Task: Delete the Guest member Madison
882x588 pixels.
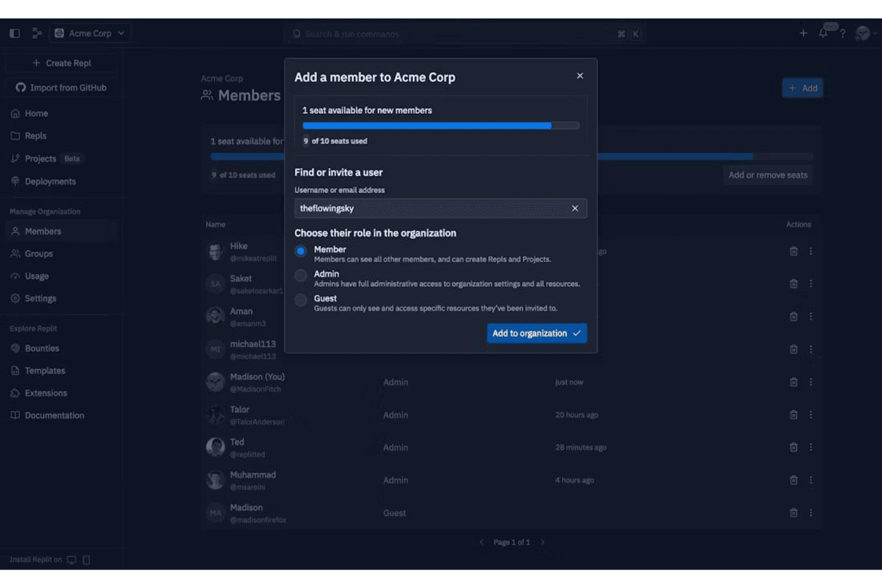Action: (x=794, y=513)
